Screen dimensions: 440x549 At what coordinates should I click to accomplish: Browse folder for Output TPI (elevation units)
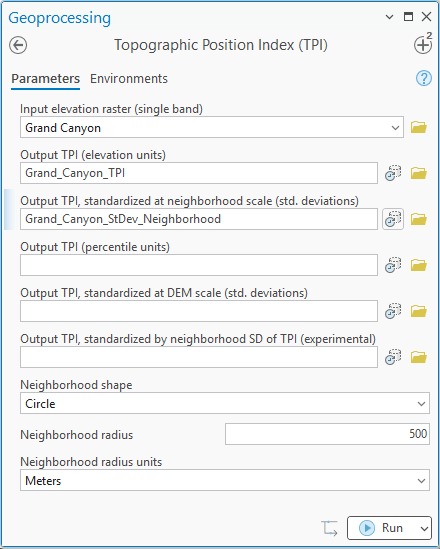[419, 173]
